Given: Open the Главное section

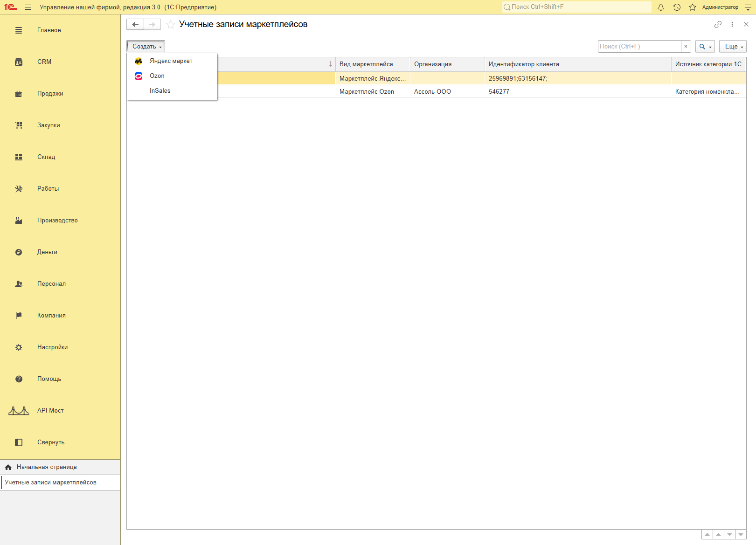Looking at the screenshot, I should [60, 30].
